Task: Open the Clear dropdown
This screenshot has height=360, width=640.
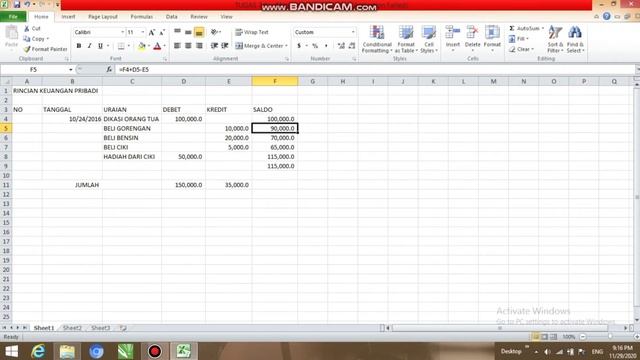Action: (521, 49)
